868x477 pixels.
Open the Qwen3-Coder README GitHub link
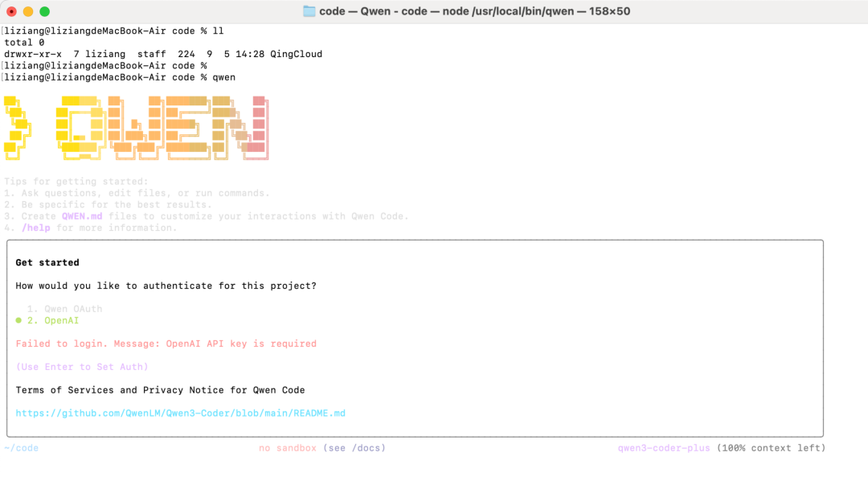coord(181,413)
